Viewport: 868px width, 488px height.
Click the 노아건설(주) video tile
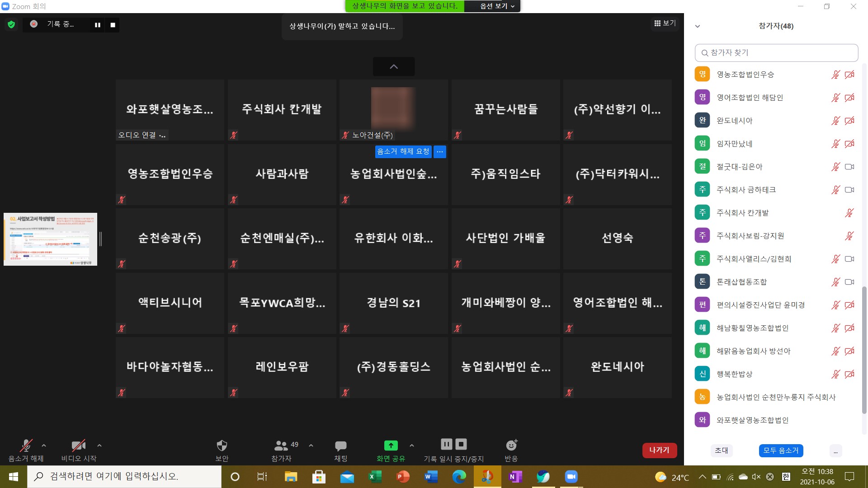click(394, 110)
